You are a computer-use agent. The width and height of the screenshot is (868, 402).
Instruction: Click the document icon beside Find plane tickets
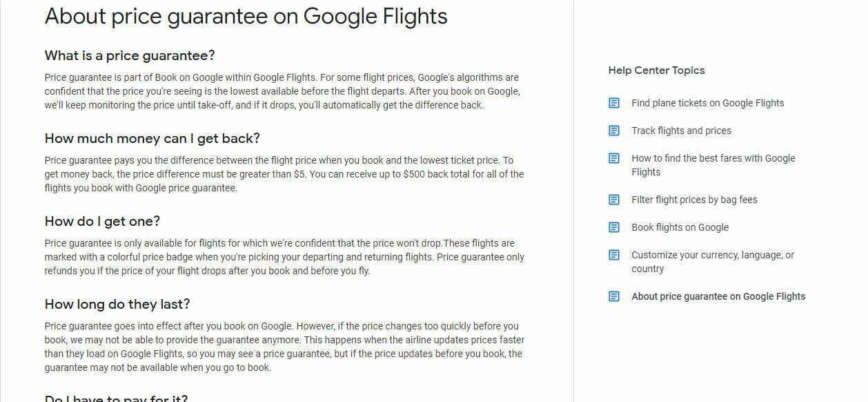[x=614, y=103]
